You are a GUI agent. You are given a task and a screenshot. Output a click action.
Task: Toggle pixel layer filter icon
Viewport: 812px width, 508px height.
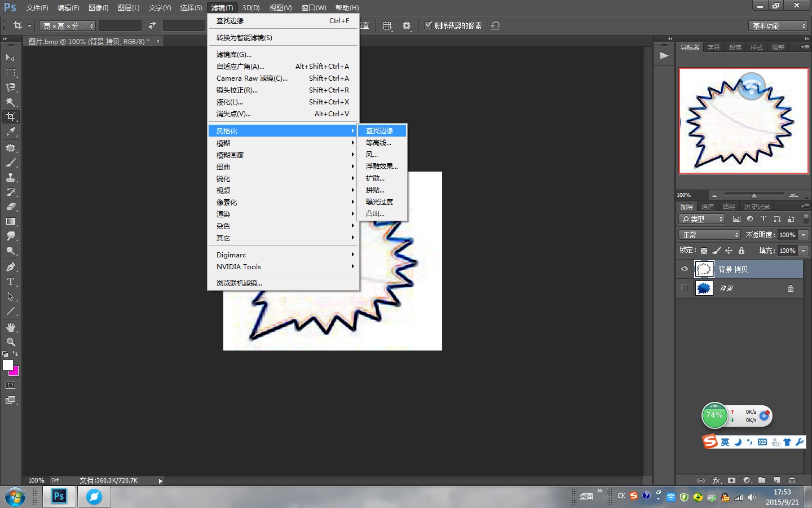click(736, 218)
